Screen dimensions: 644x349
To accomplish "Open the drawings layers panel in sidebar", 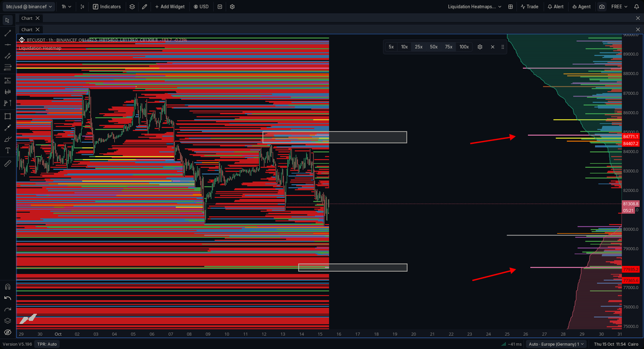I will pyautogui.click(x=8, y=321).
